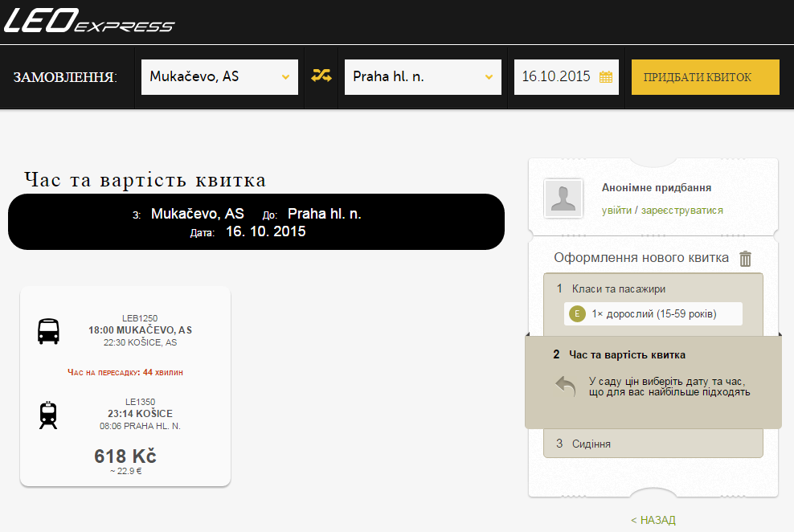Screen dimensions: 794x532
Task: Click the зареєструватися register link
Action: coord(681,210)
